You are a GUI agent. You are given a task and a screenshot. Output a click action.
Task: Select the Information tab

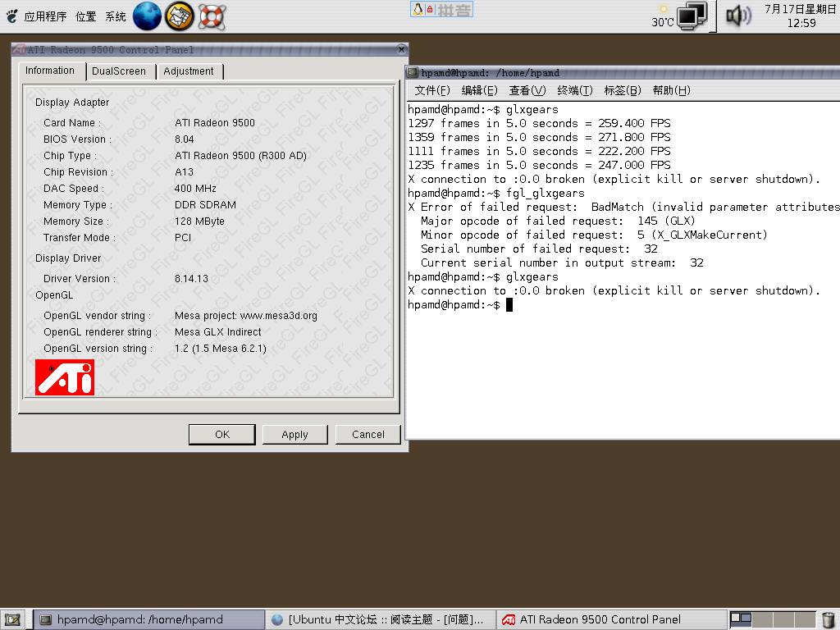point(50,71)
